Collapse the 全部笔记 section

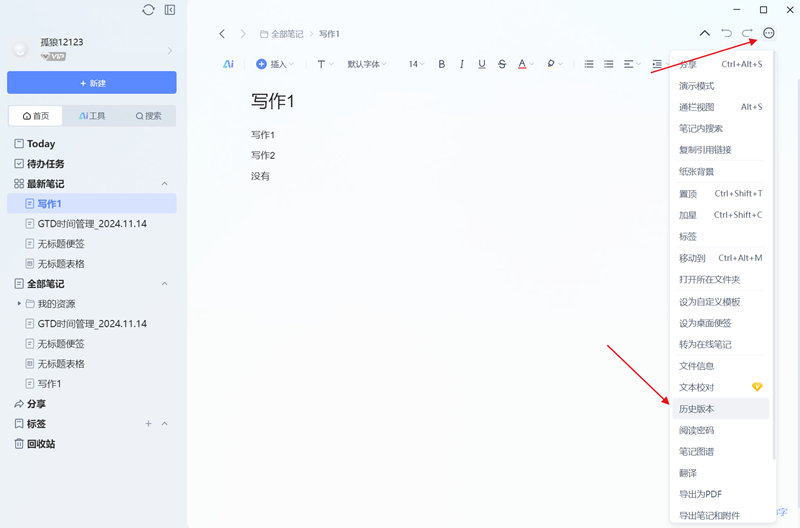164,284
